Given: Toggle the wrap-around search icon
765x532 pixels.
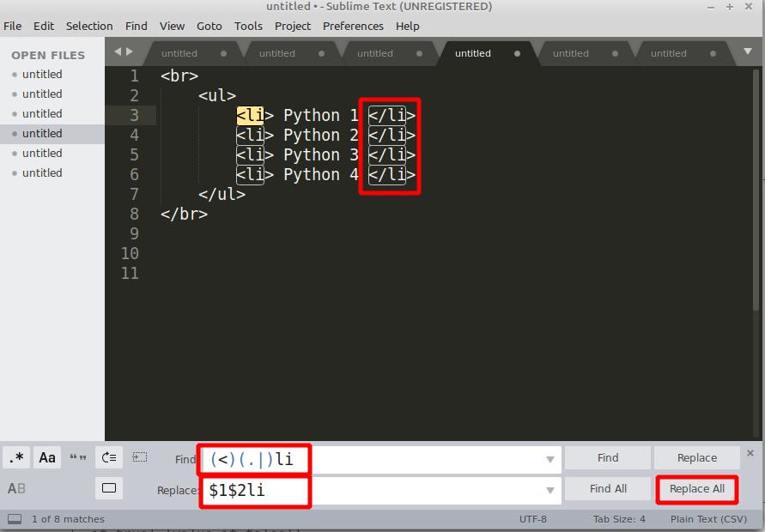Looking at the screenshot, I should click(109, 457).
